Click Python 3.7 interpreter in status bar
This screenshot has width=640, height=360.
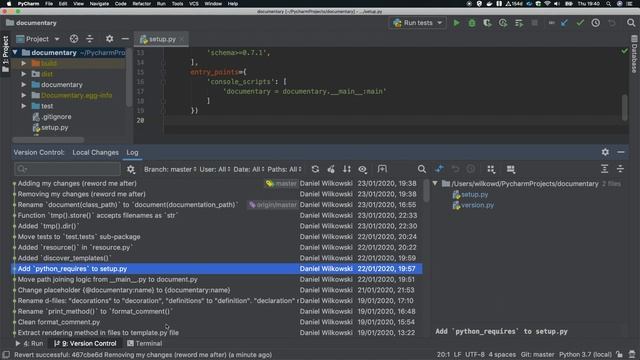point(585,355)
